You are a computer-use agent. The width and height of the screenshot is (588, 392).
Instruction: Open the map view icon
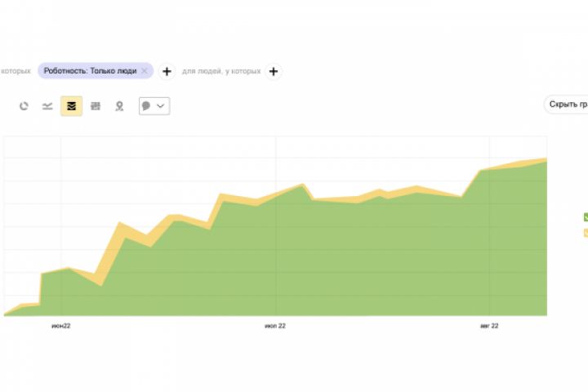[119, 106]
